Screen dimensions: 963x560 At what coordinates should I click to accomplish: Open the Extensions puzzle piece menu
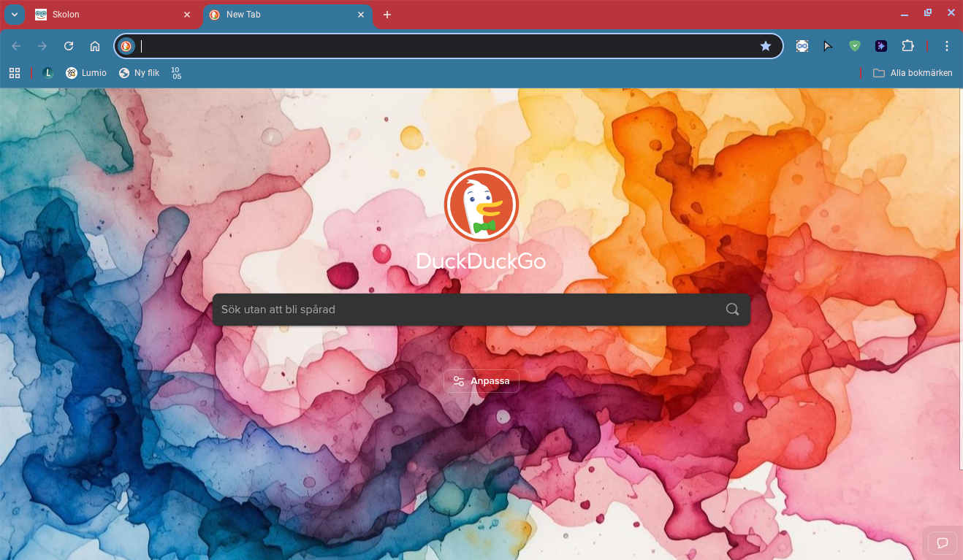pyautogui.click(x=907, y=46)
